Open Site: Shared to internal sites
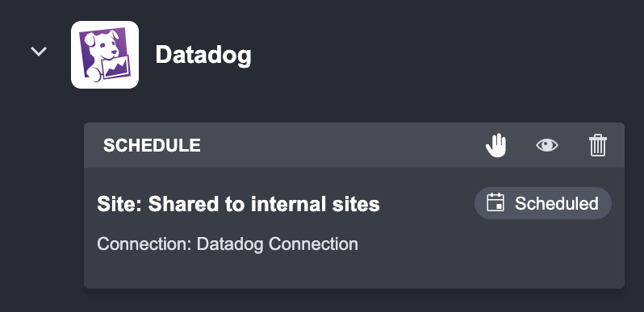This screenshot has height=312, width=644. click(x=238, y=204)
